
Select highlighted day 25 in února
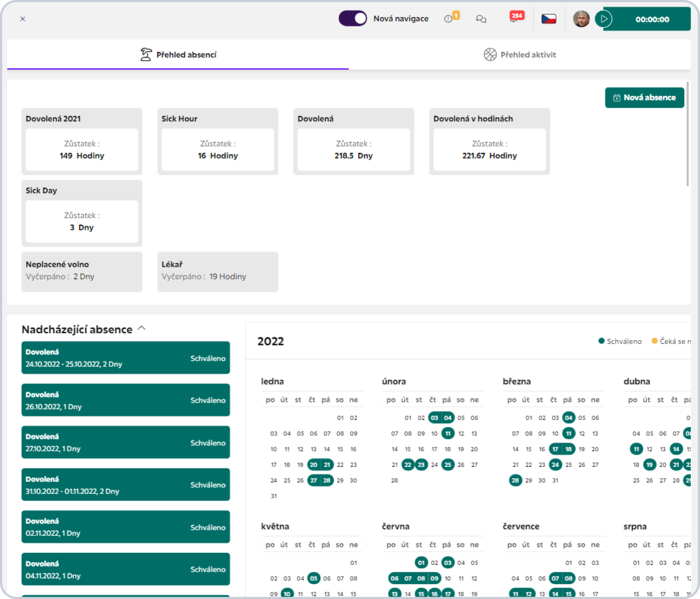448,465
